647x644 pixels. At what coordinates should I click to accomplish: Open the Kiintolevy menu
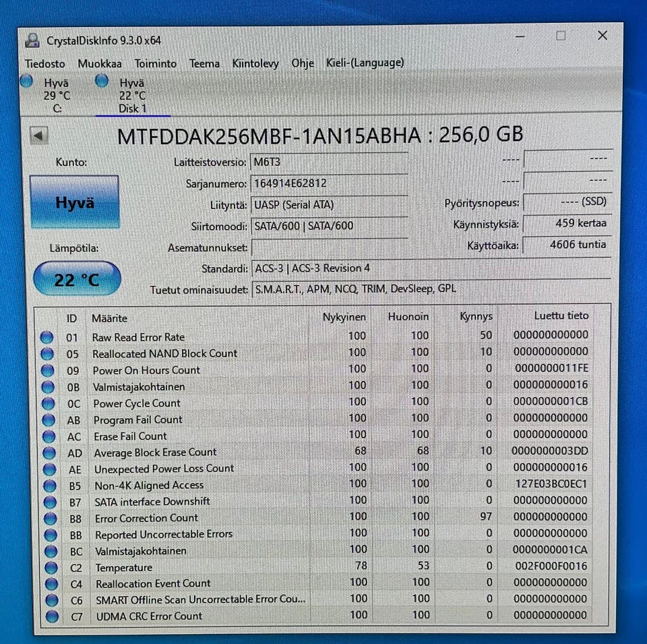tap(255, 63)
